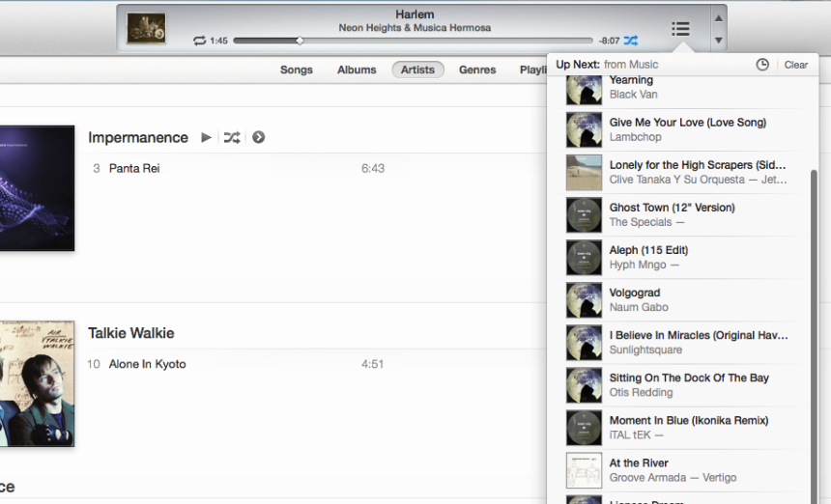Toggle repeat in the now-playing display
The image size is (831, 504).
(199, 41)
